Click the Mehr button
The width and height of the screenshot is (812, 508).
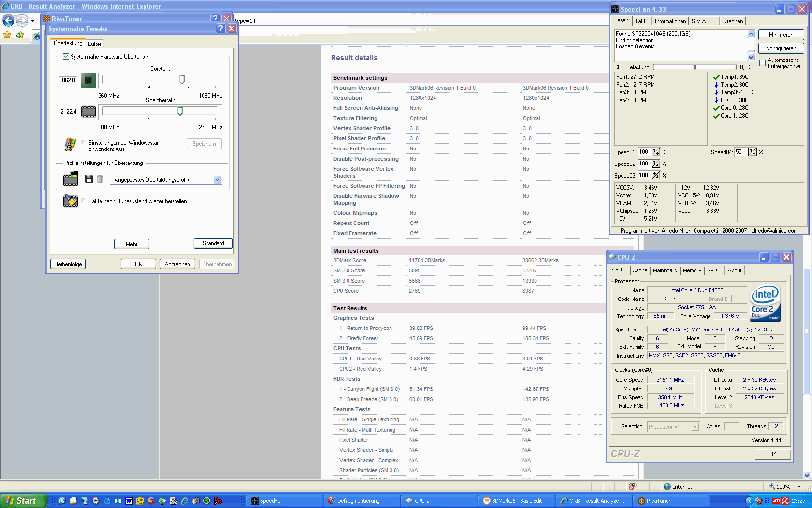coord(131,244)
